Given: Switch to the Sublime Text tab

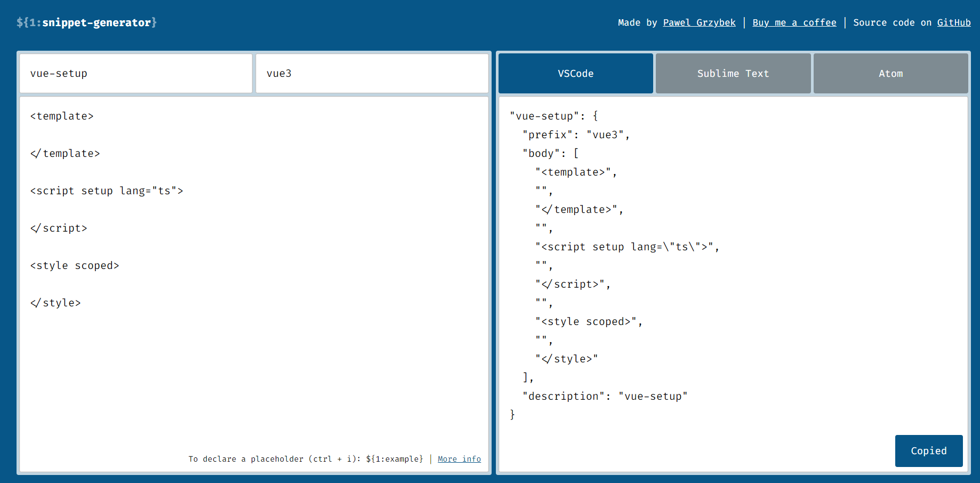Looking at the screenshot, I should pyautogui.click(x=733, y=73).
